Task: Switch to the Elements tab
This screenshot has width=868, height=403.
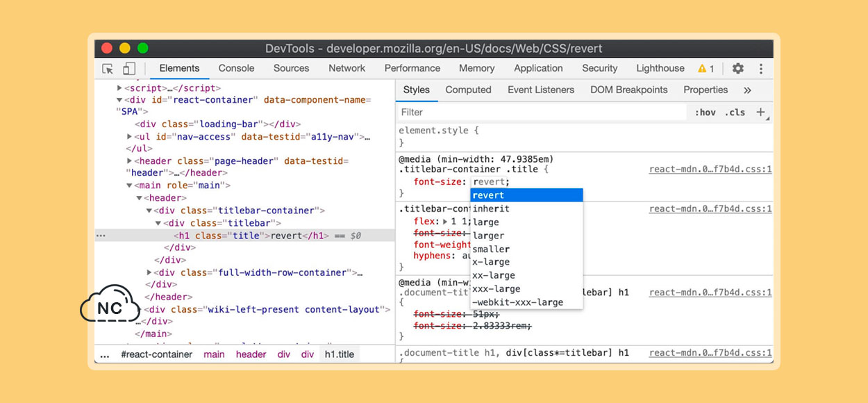Action: click(x=179, y=68)
